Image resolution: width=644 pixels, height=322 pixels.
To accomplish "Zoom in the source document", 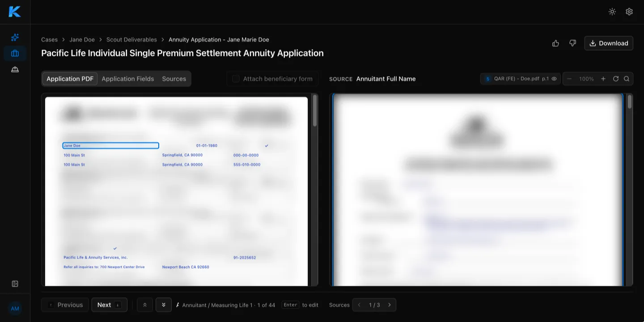I will pos(603,79).
